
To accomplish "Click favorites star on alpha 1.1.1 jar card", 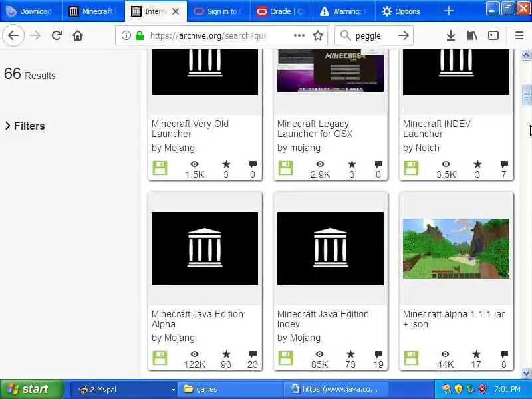I will point(476,354).
